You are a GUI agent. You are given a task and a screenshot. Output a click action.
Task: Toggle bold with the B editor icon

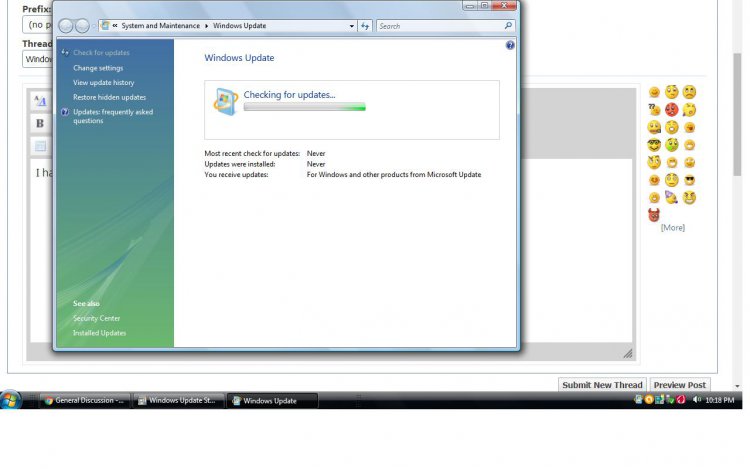pyautogui.click(x=40, y=123)
